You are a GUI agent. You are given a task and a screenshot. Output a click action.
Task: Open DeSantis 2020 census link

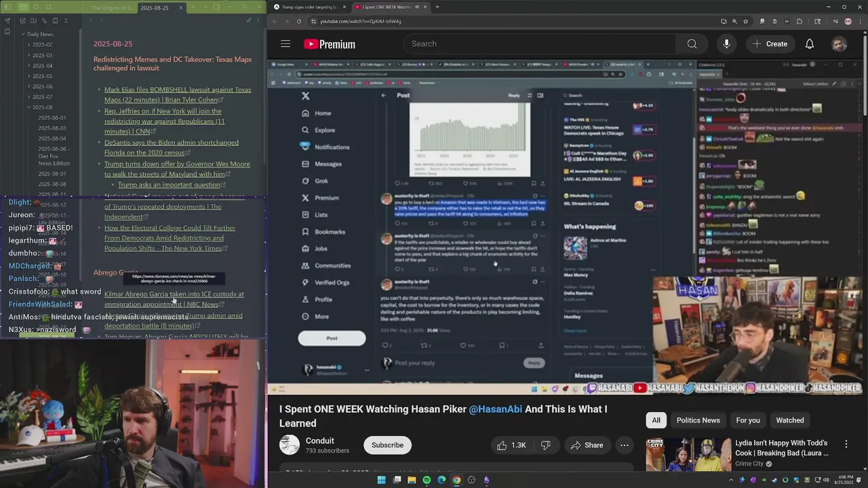pyautogui.click(x=172, y=148)
